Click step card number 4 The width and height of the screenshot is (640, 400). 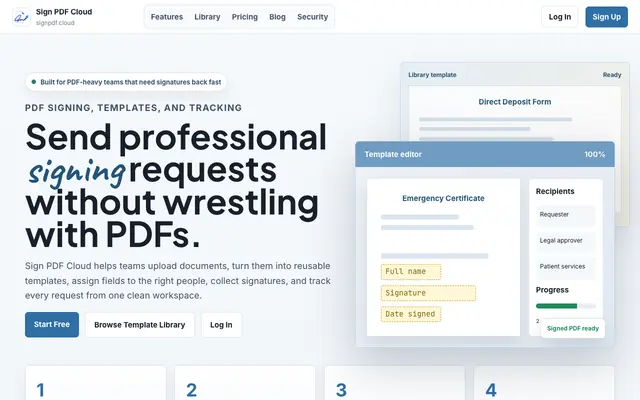tap(544, 383)
